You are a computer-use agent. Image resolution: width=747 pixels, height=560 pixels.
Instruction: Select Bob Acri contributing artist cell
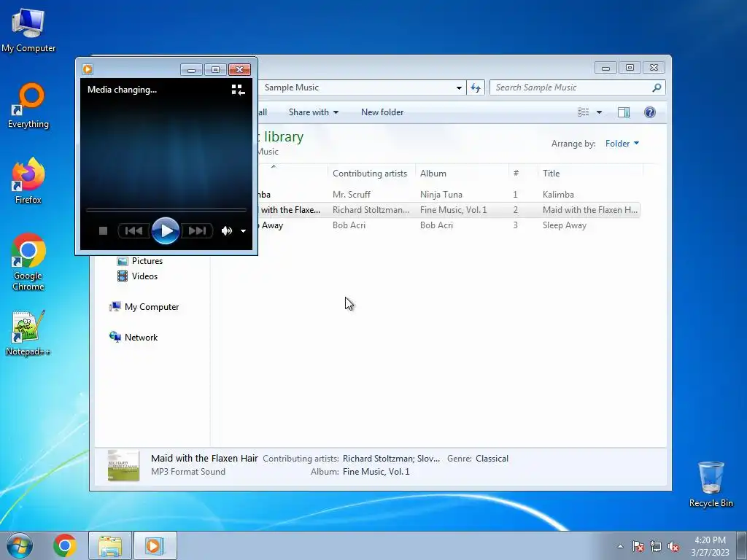tap(349, 225)
